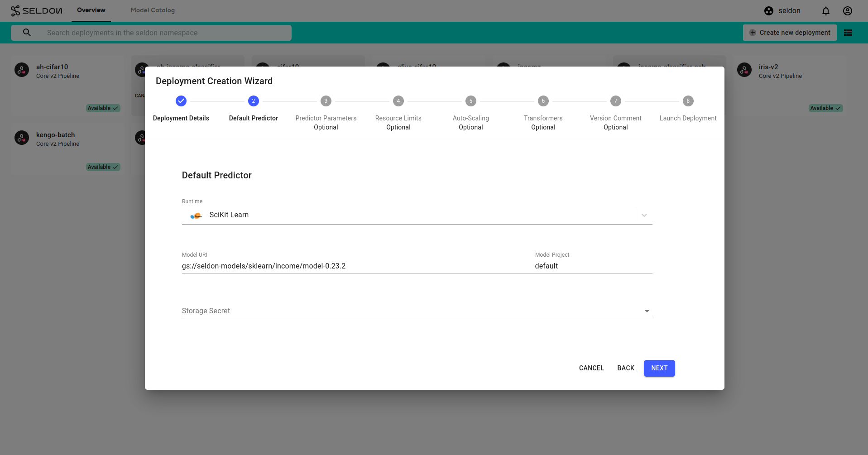The height and width of the screenshot is (455, 868).
Task: Click Available badge on ah-cifar10 card
Action: [x=103, y=108]
